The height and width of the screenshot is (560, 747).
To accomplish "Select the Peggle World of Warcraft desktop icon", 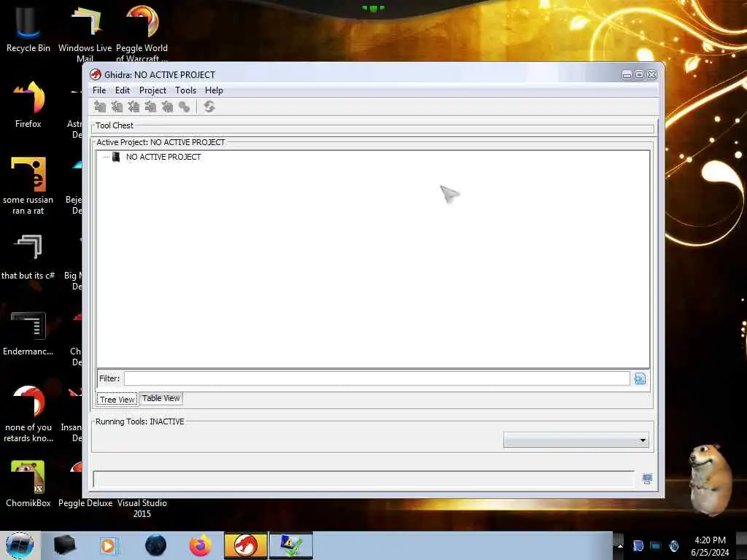I will 142,34.
